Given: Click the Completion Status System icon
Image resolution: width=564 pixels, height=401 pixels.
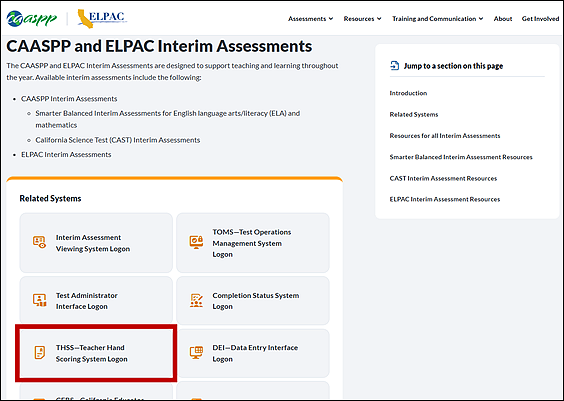Looking at the screenshot, I should [196, 300].
